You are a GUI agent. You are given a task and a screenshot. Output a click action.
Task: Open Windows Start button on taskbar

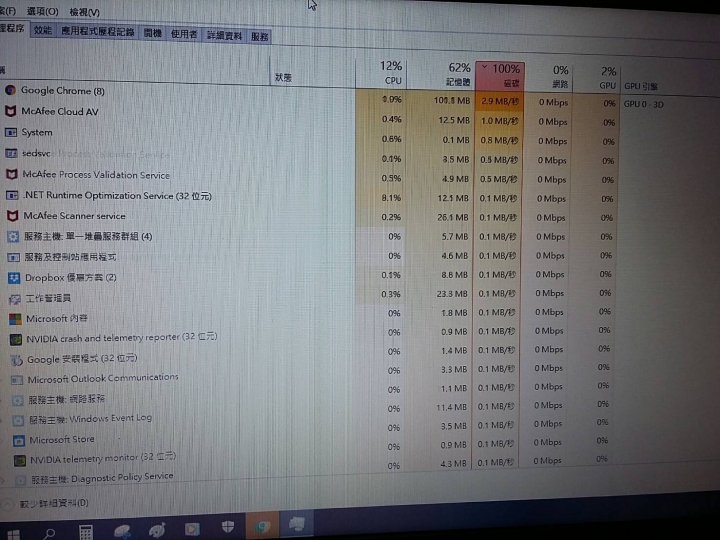coord(13,534)
